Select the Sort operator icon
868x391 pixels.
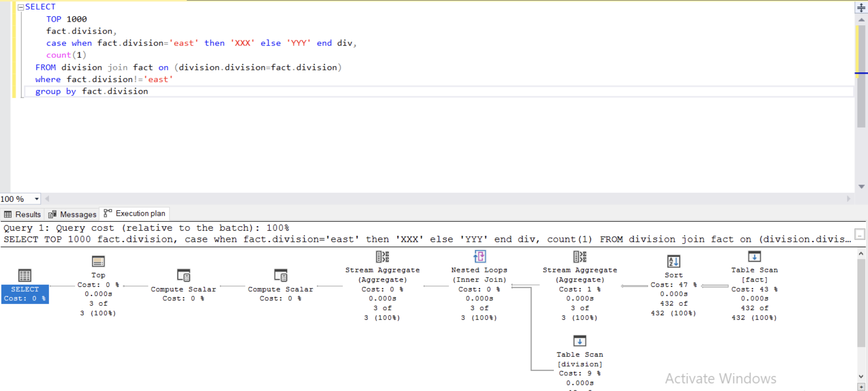click(x=674, y=261)
